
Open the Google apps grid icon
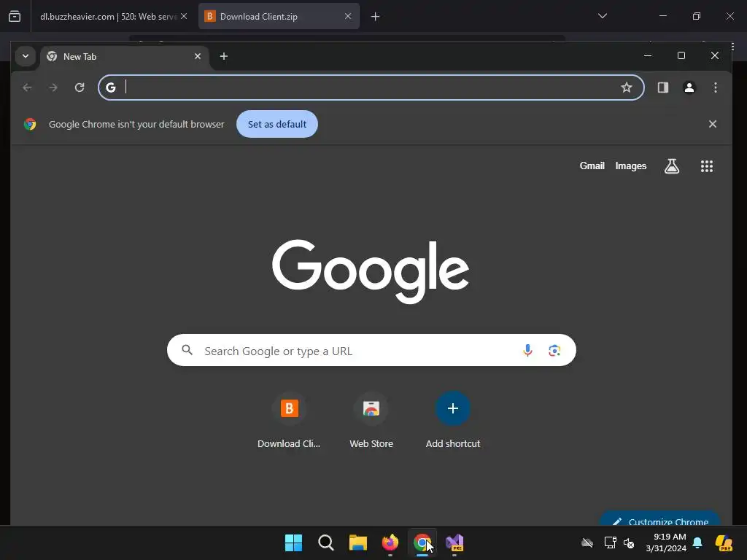tap(706, 166)
